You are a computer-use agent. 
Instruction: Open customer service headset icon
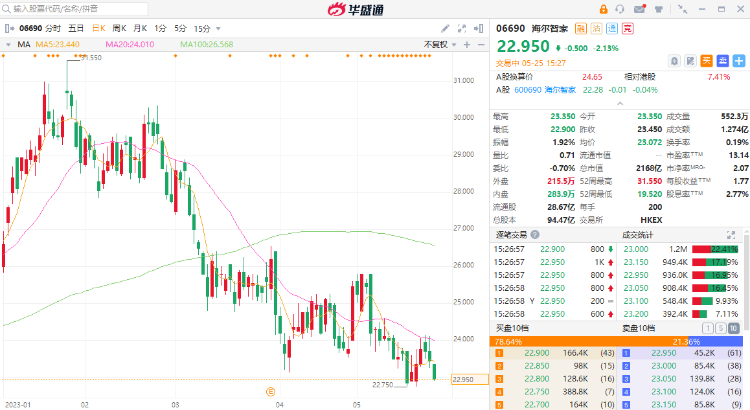(620, 9)
